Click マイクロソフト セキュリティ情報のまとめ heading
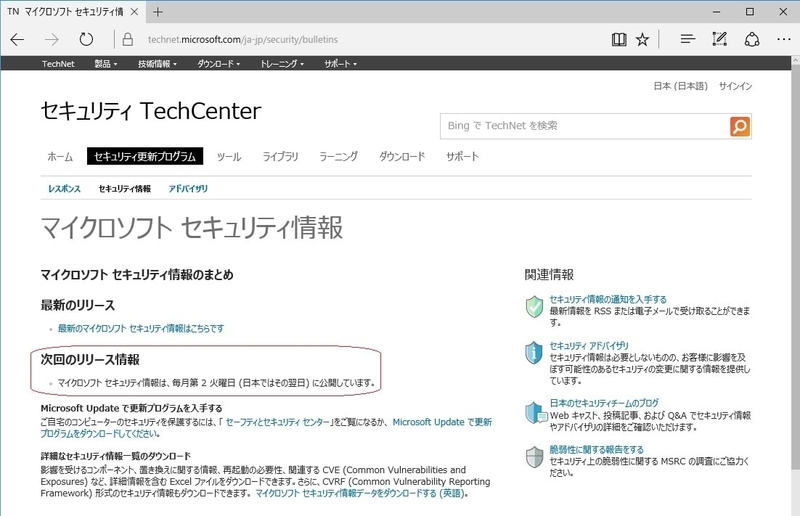 (137, 275)
